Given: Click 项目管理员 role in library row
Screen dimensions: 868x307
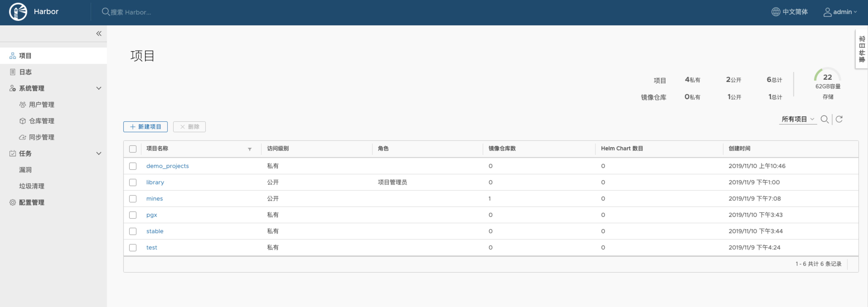Looking at the screenshot, I should coord(392,182).
